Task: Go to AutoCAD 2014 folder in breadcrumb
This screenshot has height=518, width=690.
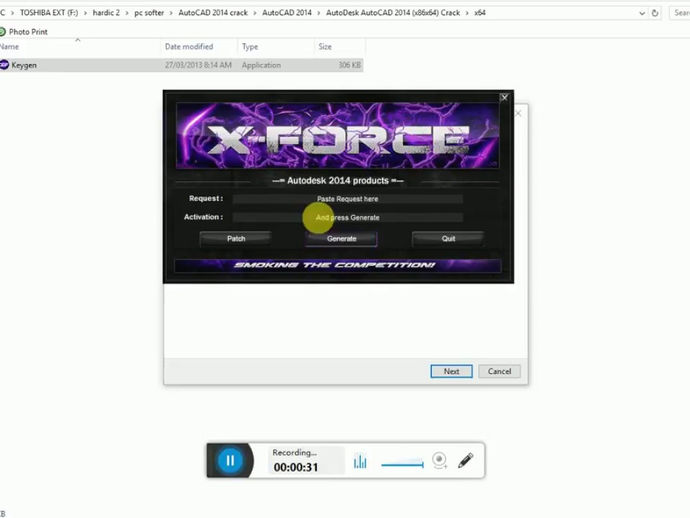Action: (287, 13)
